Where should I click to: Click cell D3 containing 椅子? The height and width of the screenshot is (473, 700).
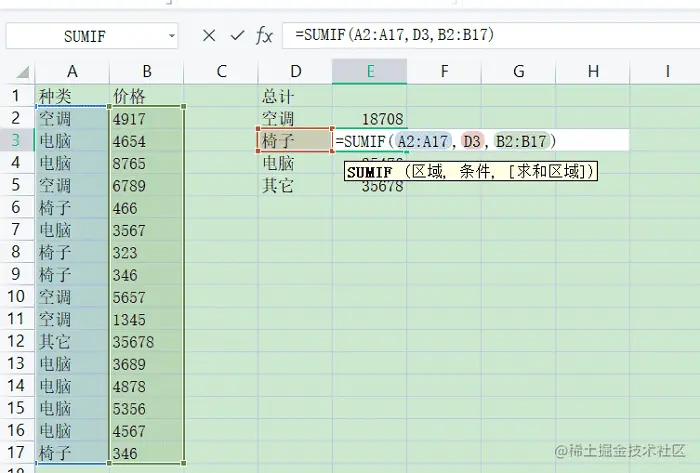[x=295, y=141]
